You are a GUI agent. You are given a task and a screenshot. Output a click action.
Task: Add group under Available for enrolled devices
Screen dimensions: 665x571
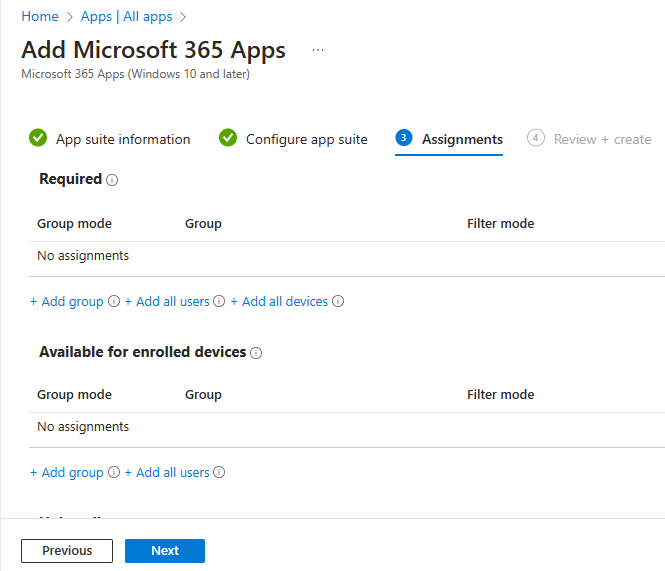tap(67, 473)
